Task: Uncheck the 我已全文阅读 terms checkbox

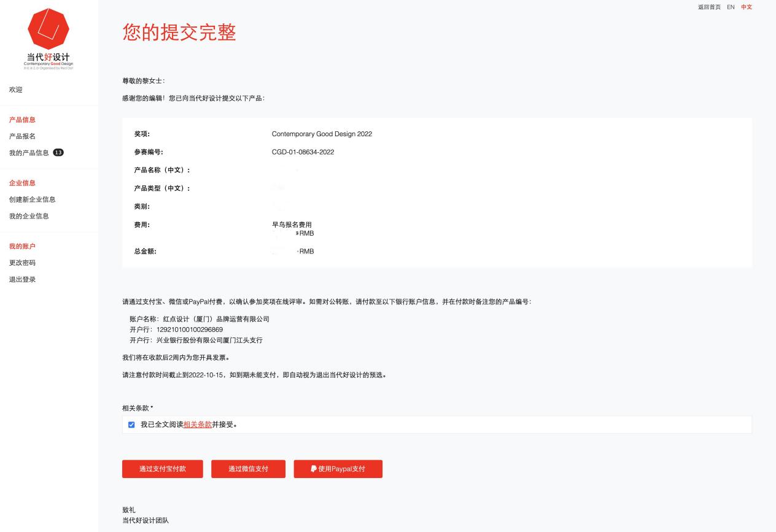Action: [131, 425]
